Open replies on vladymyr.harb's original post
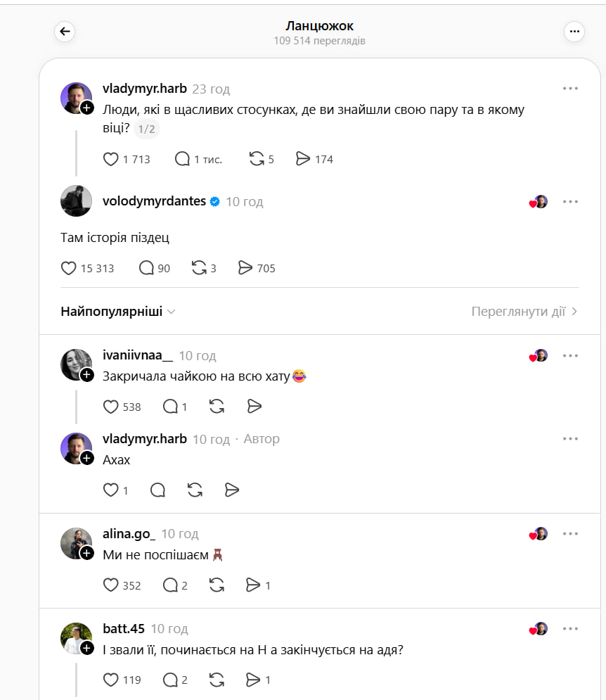The width and height of the screenshot is (606, 700). (183, 160)
